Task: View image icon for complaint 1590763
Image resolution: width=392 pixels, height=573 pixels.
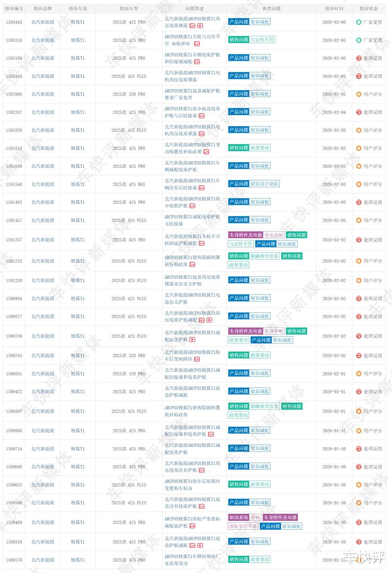Action: [x=197, y=359]
